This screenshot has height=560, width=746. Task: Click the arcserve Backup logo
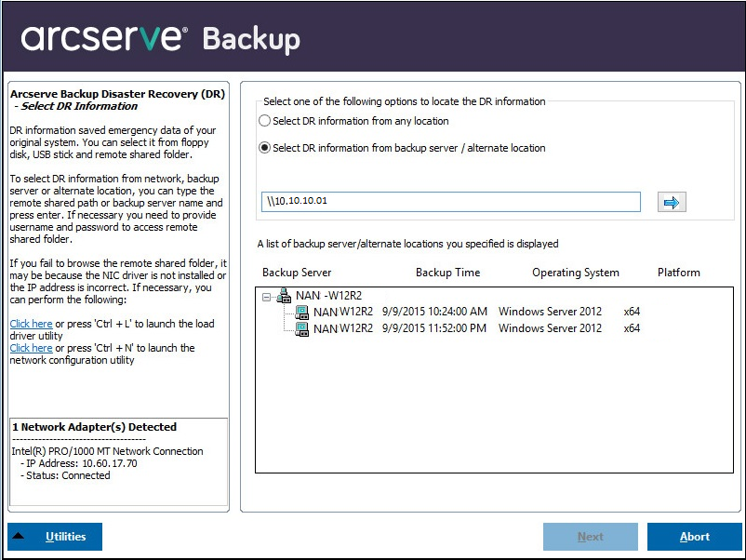pos(161,38)
